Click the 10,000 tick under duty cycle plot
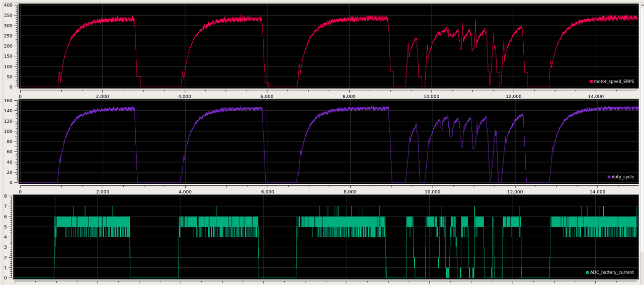This screenshot has width=644, height=285. (432, 191)
